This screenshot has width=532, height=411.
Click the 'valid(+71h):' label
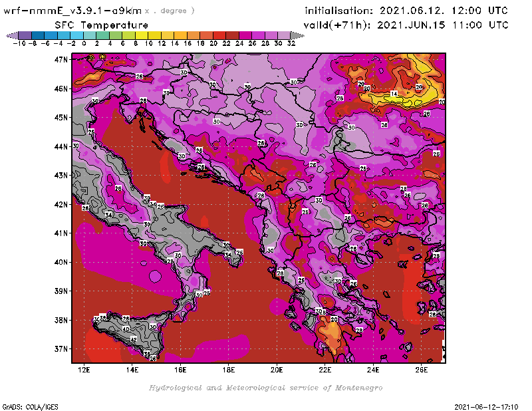click(x=337, y=25)
